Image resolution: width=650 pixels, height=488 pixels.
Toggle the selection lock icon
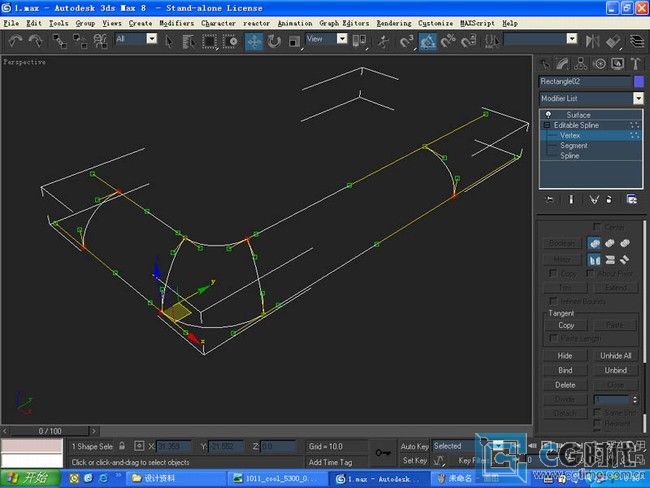122,446
